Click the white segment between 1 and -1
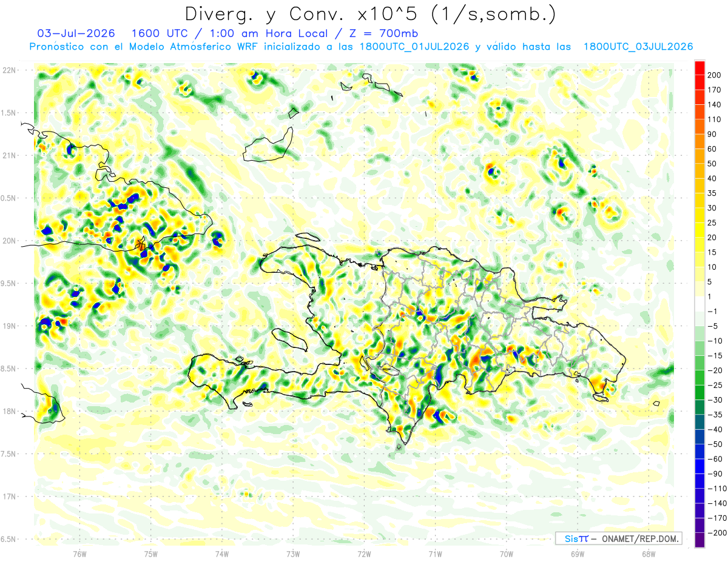This screenshot has width=728, height=562. 699,304
